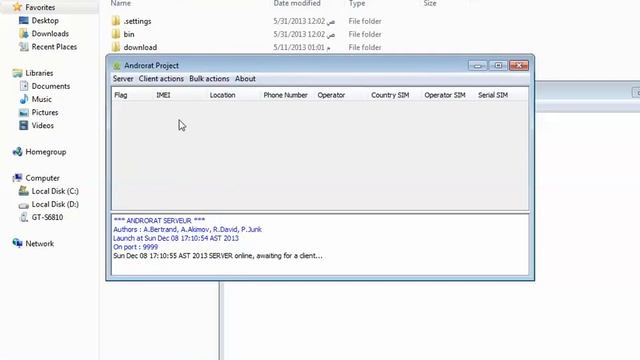
Task: Click the Favorites star icon in Explorer
Action: click(x=17, y=7)
